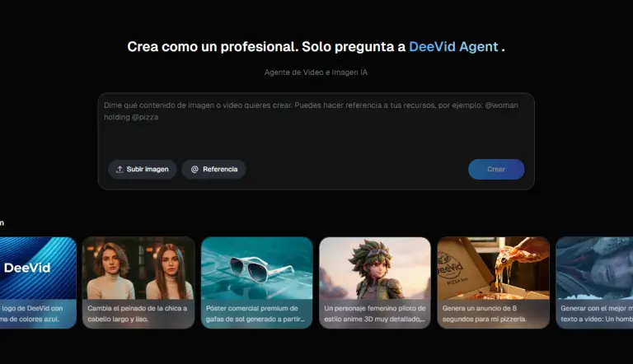The image size is (633, 364).
Task: Select the two women hairstyle example image
Action: tap(138, 268)
